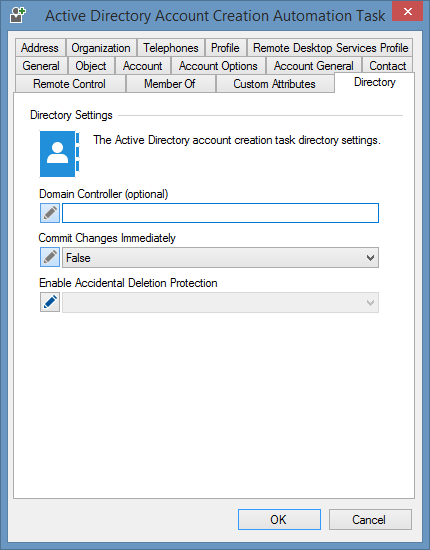
Task: Confirm settings with the OK button
Action: tap(279, 519)
